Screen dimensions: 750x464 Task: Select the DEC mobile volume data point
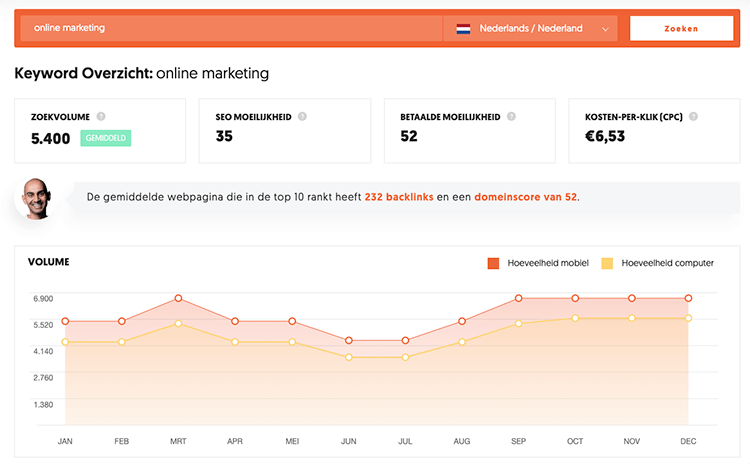689,298
